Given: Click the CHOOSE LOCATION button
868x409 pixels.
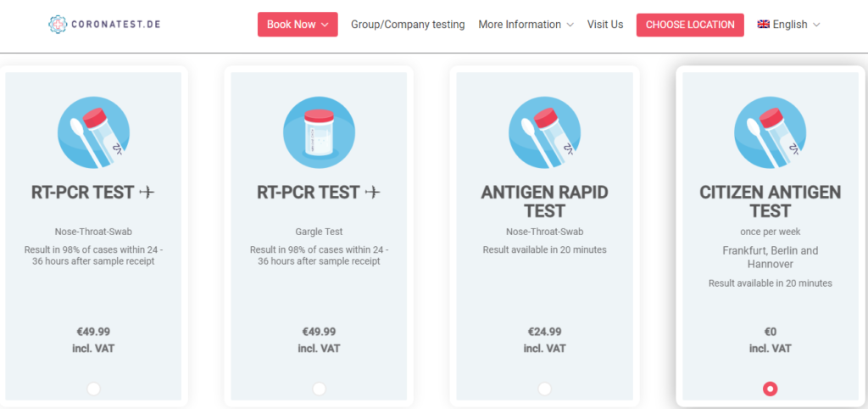Looking at the screenshot, I should [x=690, y=25].
